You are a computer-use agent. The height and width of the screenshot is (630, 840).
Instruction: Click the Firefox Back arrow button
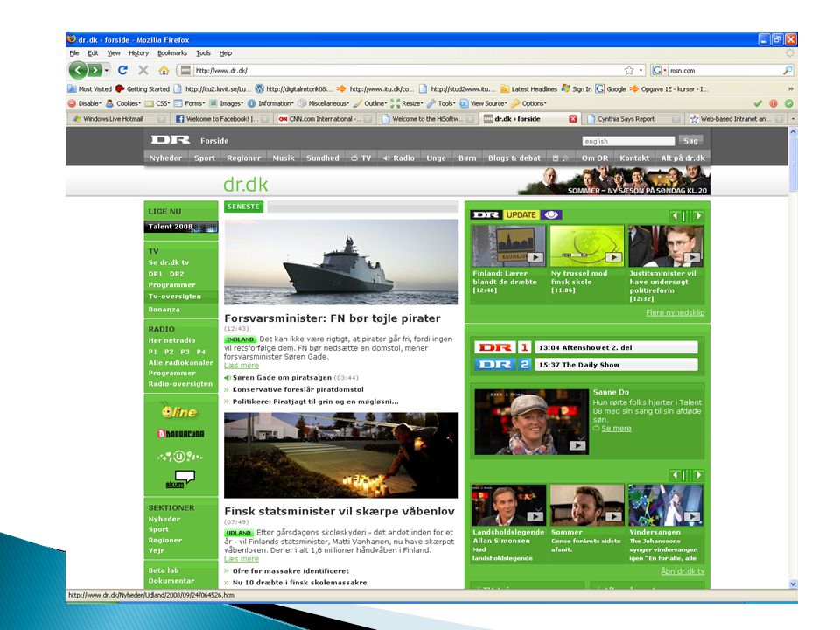pos(78,70)
